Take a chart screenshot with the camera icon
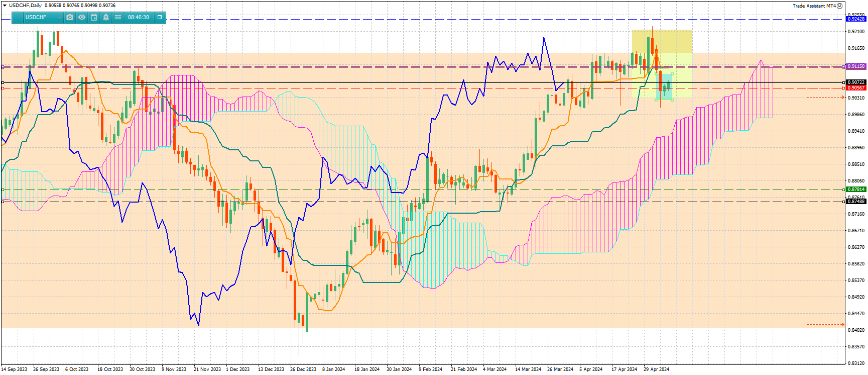Screen dimensions: 868x375 (70, 18)
